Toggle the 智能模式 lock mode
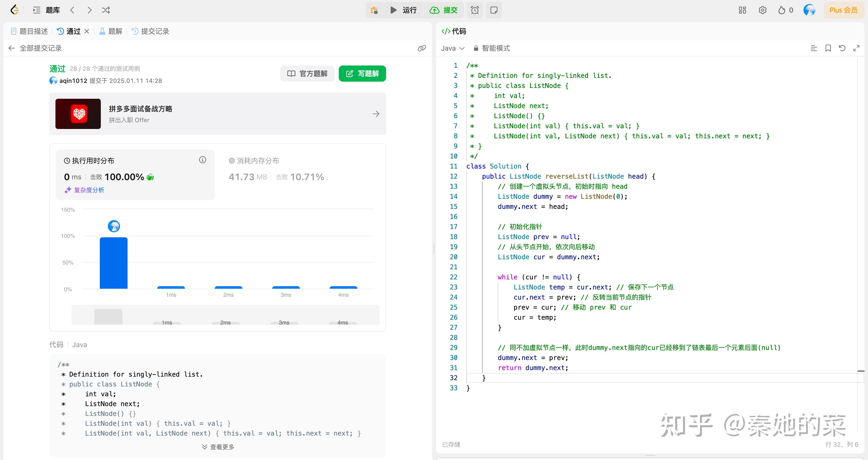Image resolution: width=868 pixels, height=460 pixels. coord(492,48)
